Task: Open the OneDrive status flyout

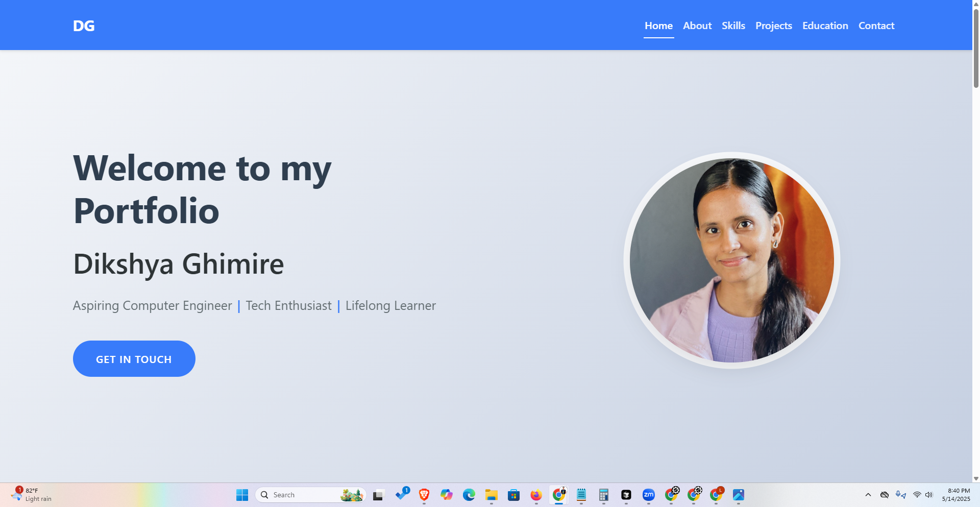Action: click(884, 495)
